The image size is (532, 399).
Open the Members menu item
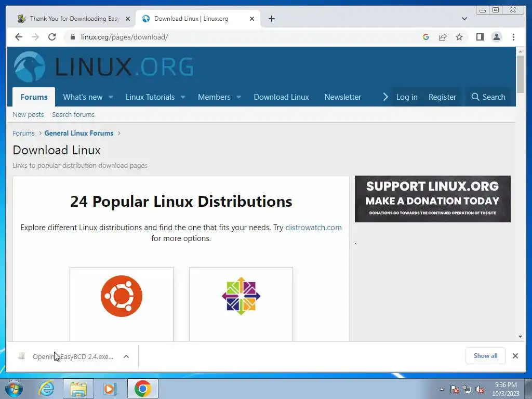pos(214,97)
